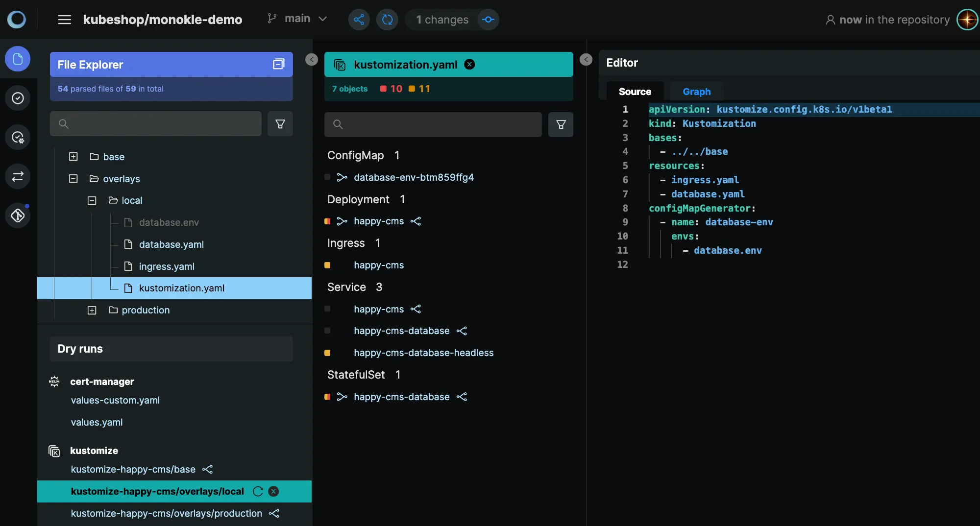Expand the production folder
The width and height of the screenshot is (980, 526).
point(92,310)
